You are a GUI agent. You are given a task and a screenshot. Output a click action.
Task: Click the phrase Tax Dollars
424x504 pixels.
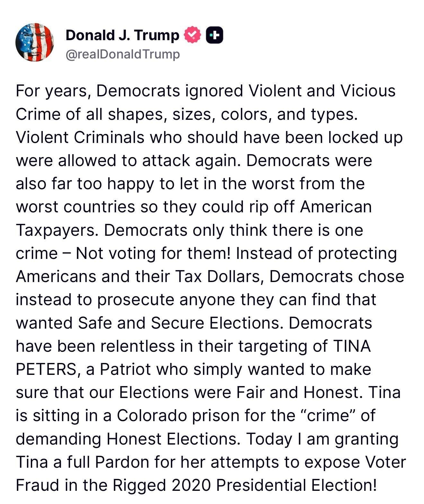217,276
